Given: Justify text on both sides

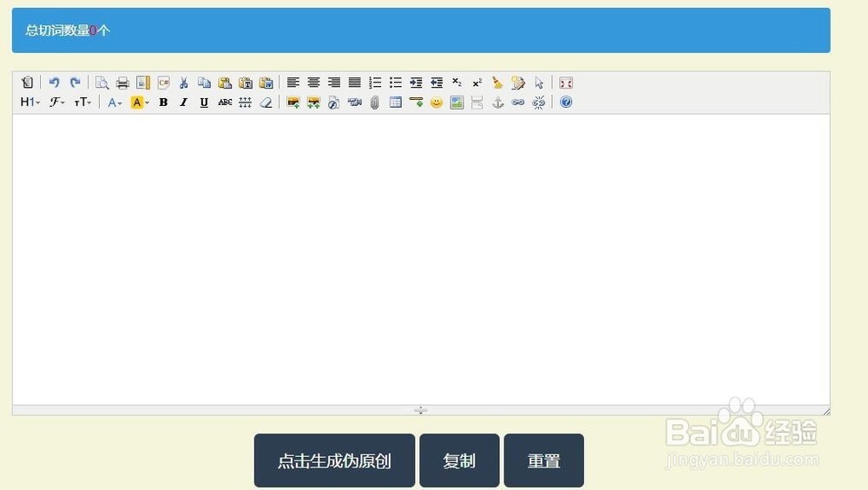Looking at the screenshot, I should click(354, 83).
